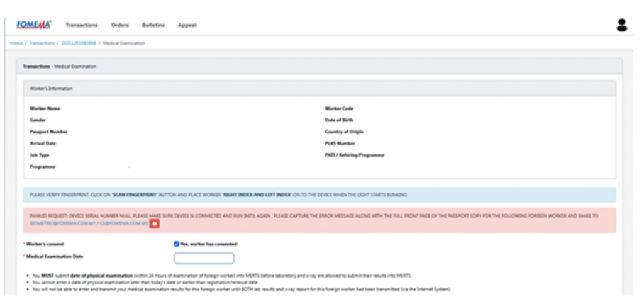Screen dimensions: 644x304
Task: Click the 'Yes, worker has consented' label
Action: click(x=209, y=244)
